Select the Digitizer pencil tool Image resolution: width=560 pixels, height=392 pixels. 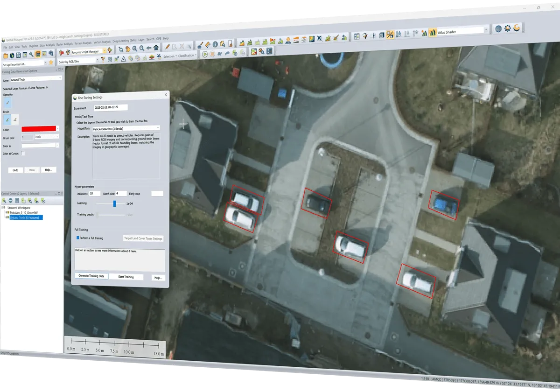[167, 47]
